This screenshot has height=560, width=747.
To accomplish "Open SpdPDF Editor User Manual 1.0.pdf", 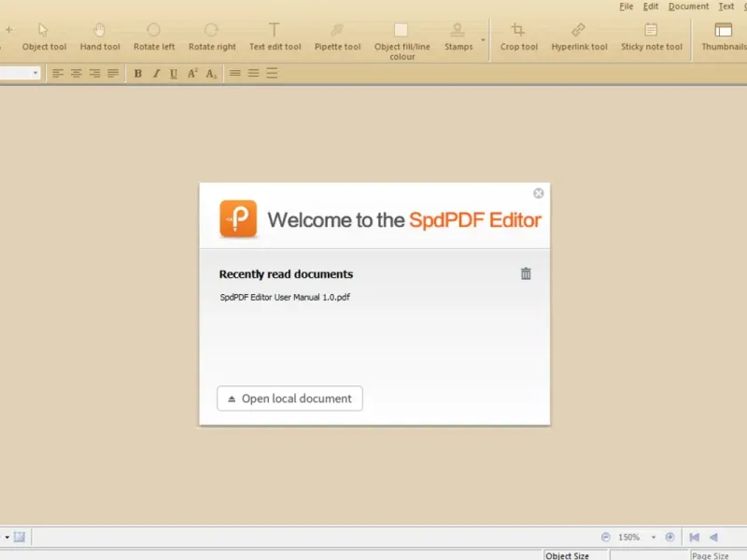I will [x=285, y=297].
